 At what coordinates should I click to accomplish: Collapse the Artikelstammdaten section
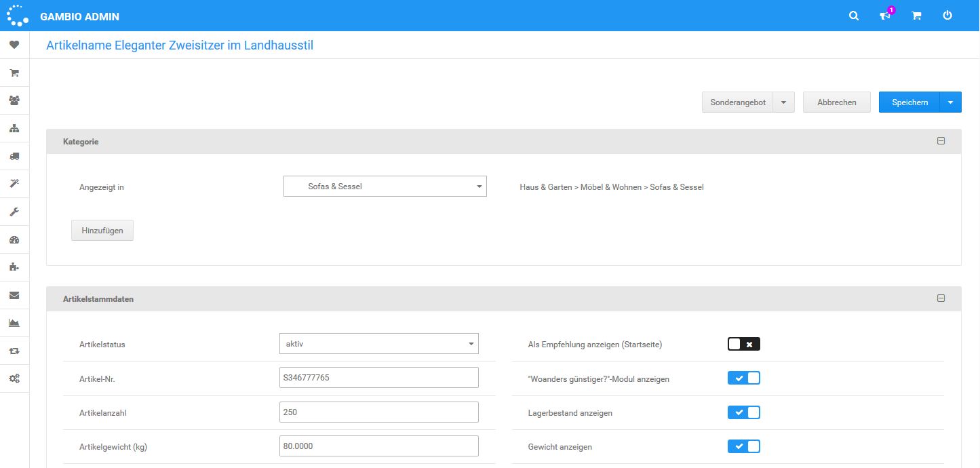941,298
